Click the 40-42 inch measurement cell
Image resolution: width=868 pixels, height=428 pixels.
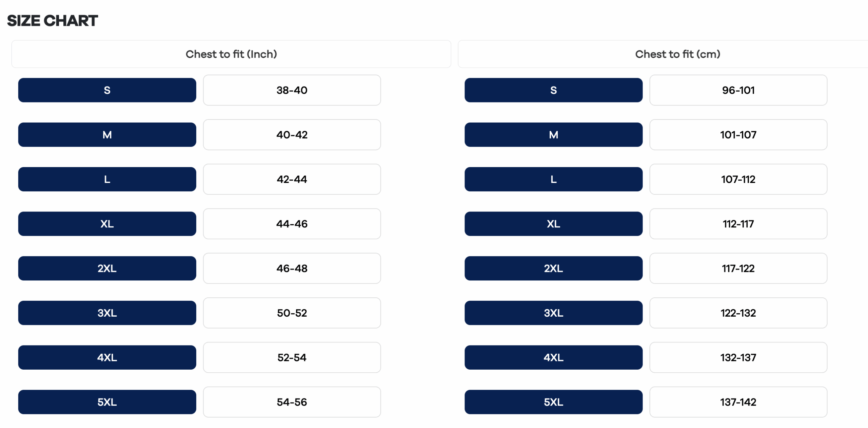[292, 135]
